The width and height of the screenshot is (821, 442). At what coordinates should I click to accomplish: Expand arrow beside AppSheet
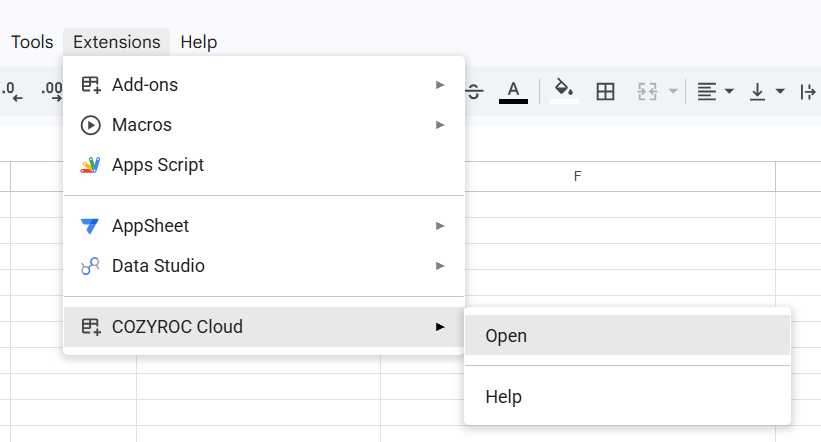[x=440, y=226]
